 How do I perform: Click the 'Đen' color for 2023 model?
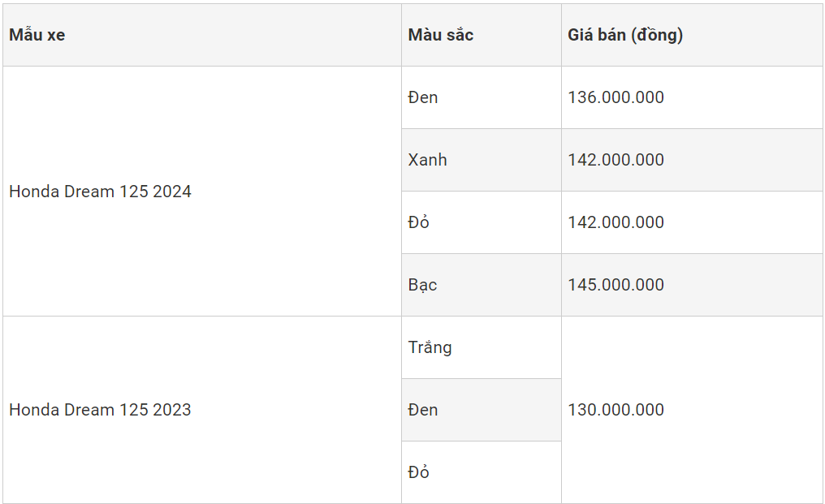click(x=423, y=410)
